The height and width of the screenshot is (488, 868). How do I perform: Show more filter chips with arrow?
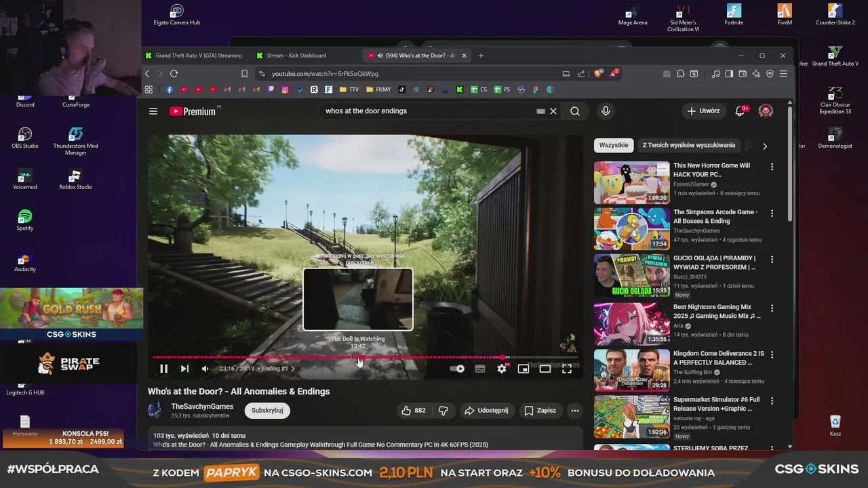tap(765, 146)
